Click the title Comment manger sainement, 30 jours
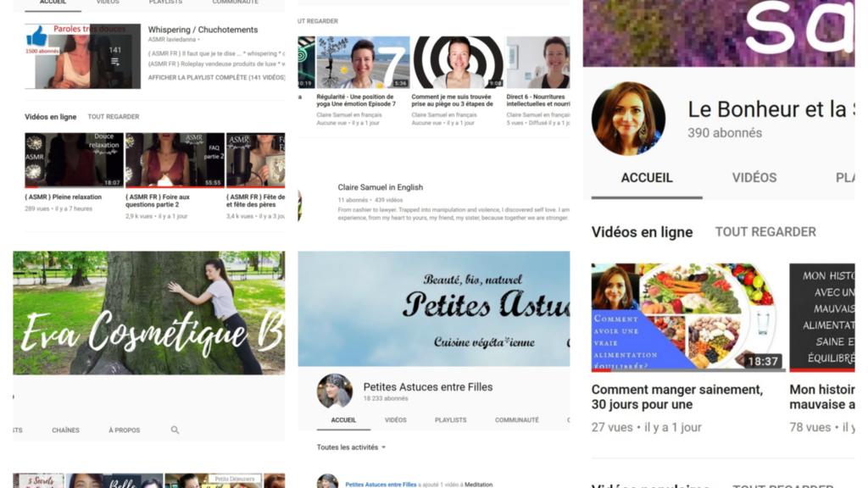The height and width of the screenshot is (488, 868). point(677,396)
